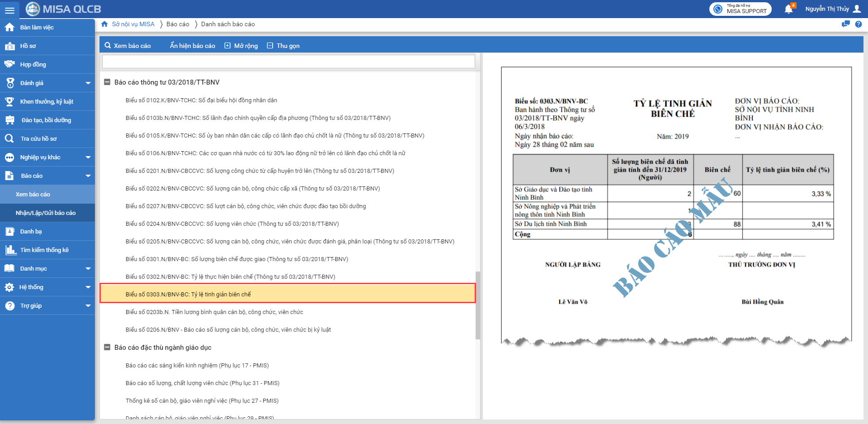Image resolution: width=868 pixels, height=424 pixels.
Task: Expand the Đánh giá sidebar menu arrow
Action: (x=88, y=83)
